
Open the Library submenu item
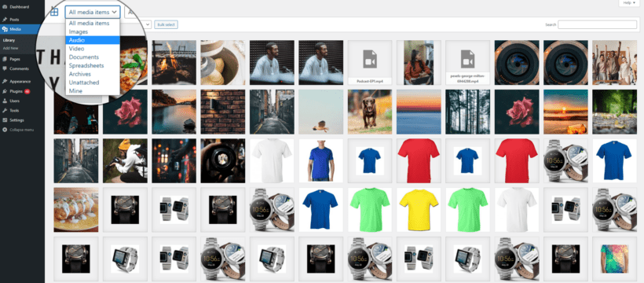(9, 41)
